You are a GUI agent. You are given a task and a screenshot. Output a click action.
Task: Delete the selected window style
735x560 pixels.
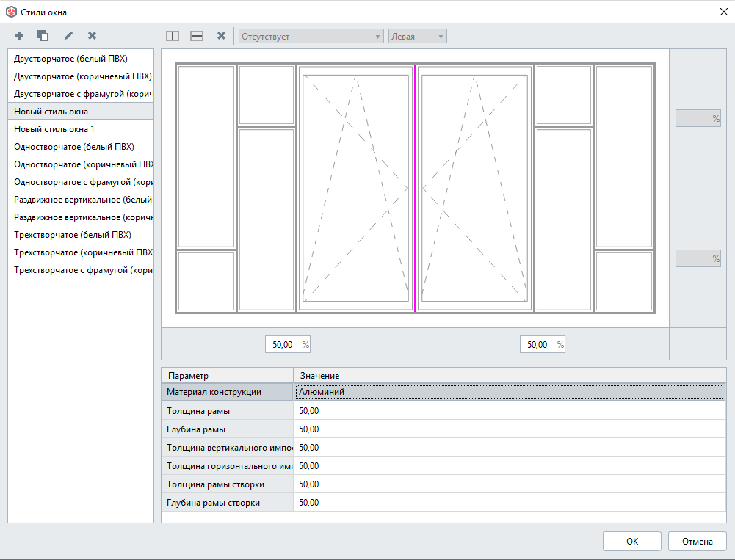(93, 36)
